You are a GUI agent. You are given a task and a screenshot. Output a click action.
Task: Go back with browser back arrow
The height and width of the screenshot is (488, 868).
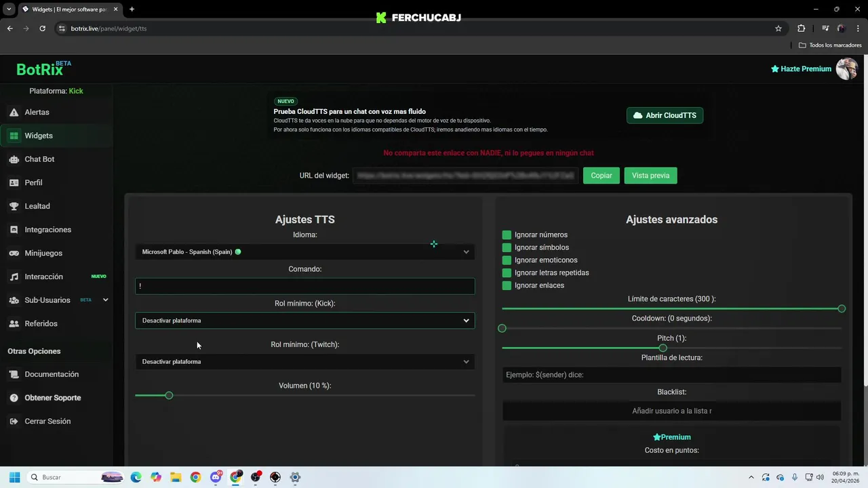(x=9, y=28)
